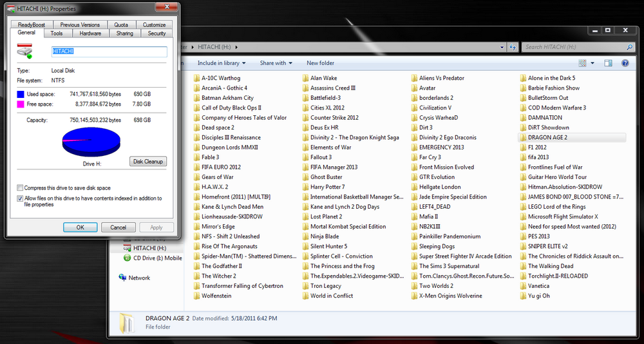Image resolution: width=644 pixels, height=344 pixels.
Task: Open the Previous Versions tab
Action: pos(80,24)
